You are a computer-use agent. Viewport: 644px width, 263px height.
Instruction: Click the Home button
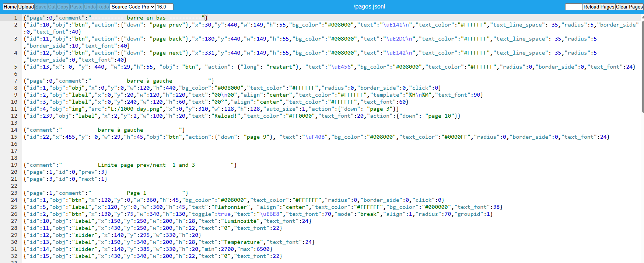(10, 7)
